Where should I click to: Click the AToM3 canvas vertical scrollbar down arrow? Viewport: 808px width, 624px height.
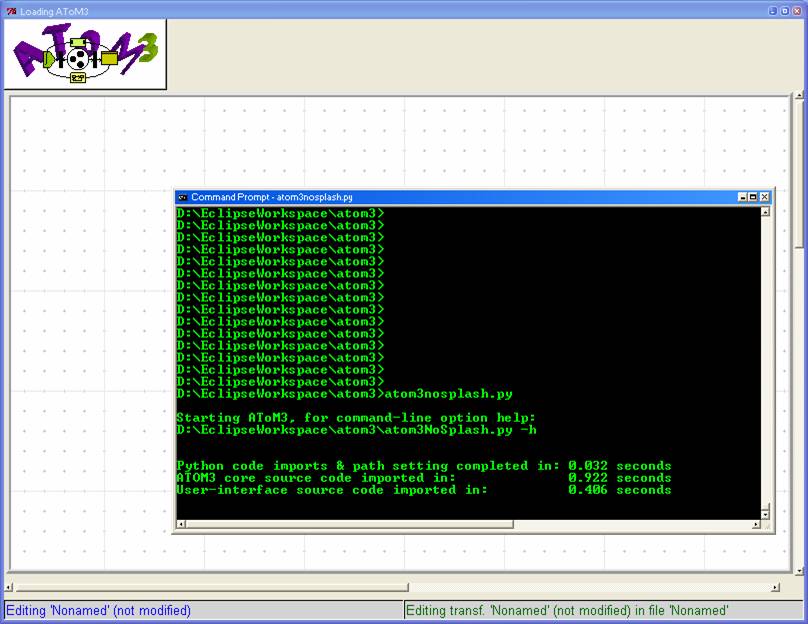point(799,570)
